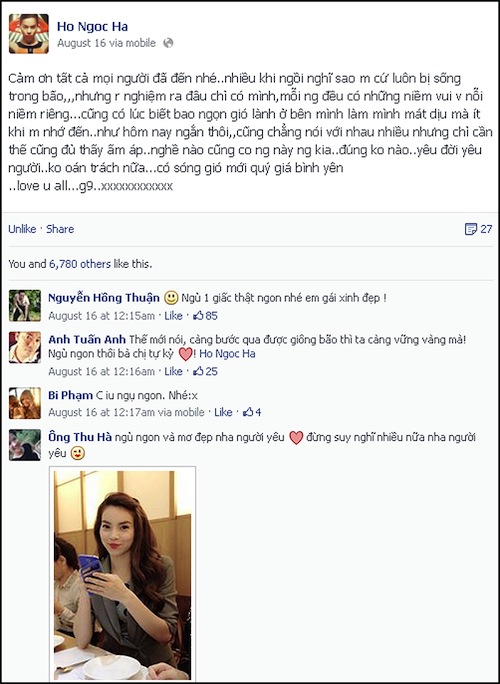This screenshot has width=500, height=684.
Task: Open the Ho Ngoc Ha name link at post top
Action: click(92, 27)
